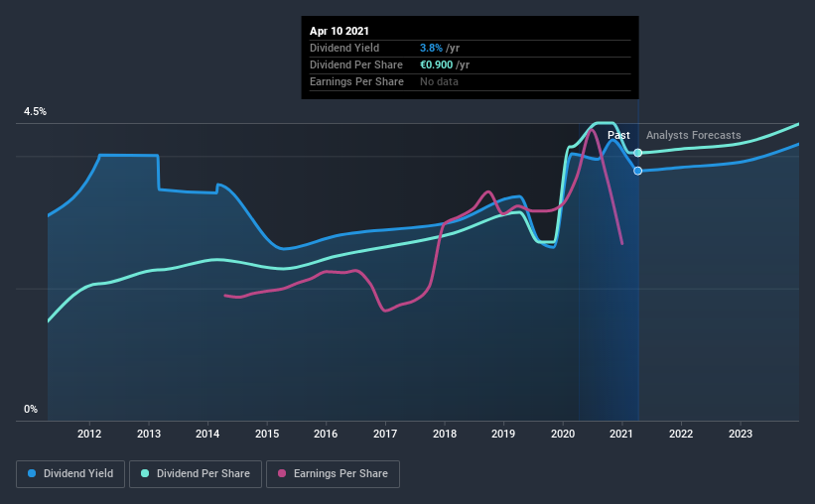Click the 4.5% y-axis label

tap(35, 112)
